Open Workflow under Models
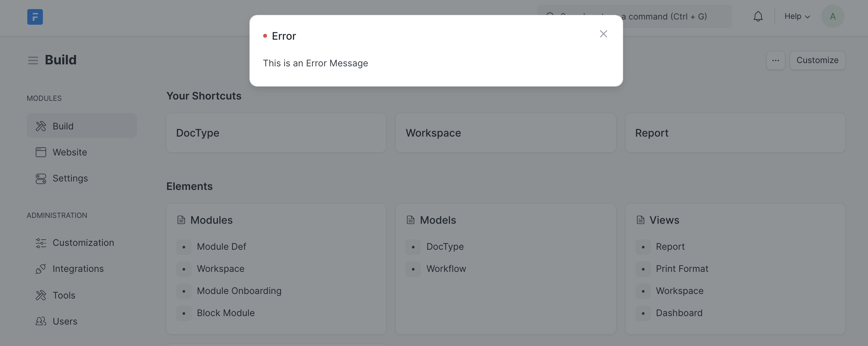868x346 pixels. click(x=446, y=269)
